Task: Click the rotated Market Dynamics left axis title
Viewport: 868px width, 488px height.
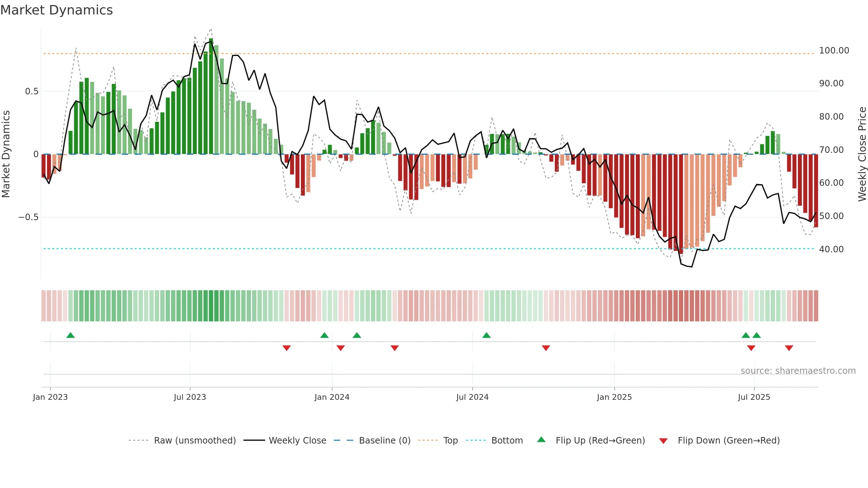Action: (x=6, y=154)
